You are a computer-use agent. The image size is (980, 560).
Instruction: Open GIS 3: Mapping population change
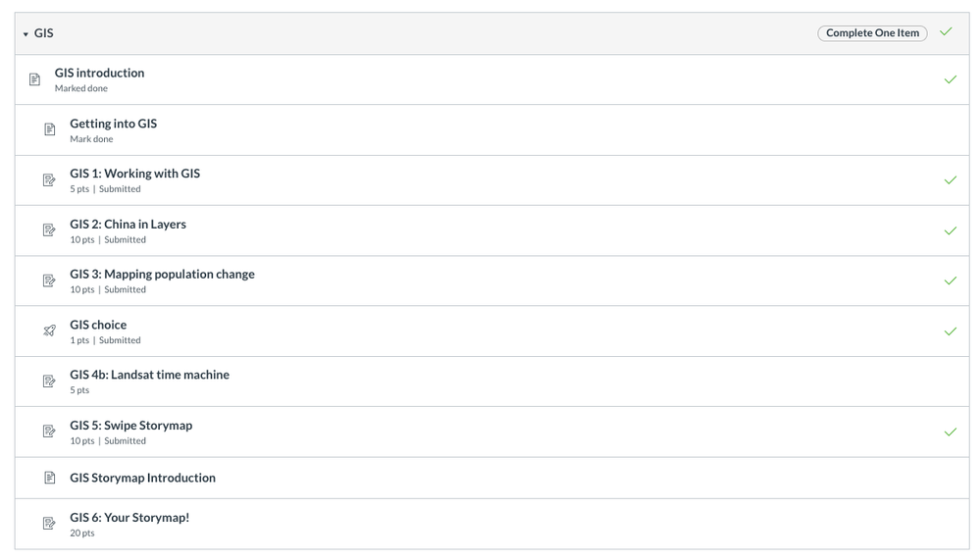tap(162, 275)
